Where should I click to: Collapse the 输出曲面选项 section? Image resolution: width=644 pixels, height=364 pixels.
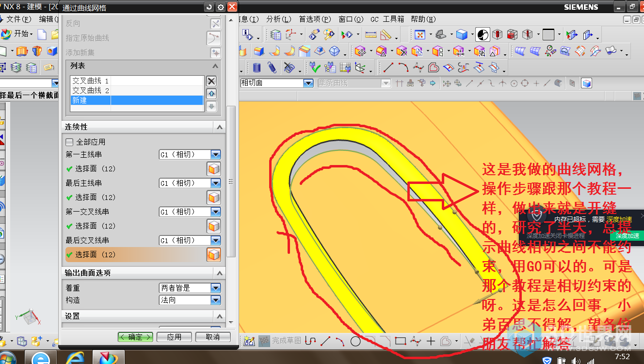220,273
